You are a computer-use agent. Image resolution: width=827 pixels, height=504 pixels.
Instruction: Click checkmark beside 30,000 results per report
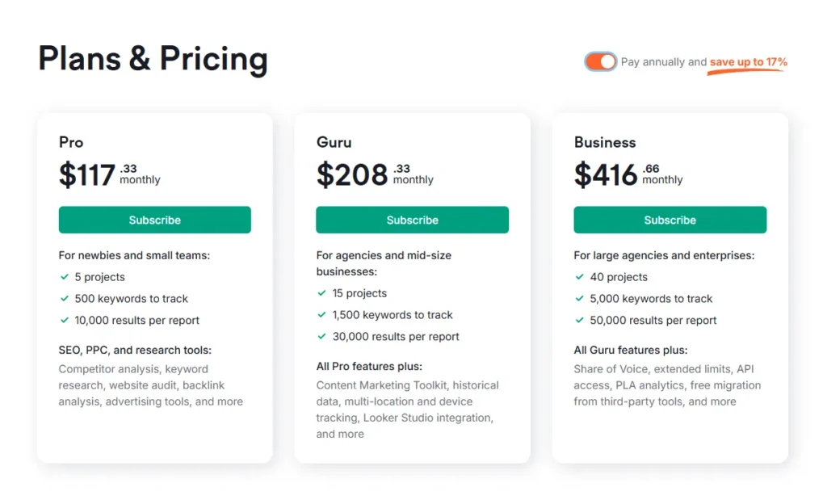click(322, 337)
